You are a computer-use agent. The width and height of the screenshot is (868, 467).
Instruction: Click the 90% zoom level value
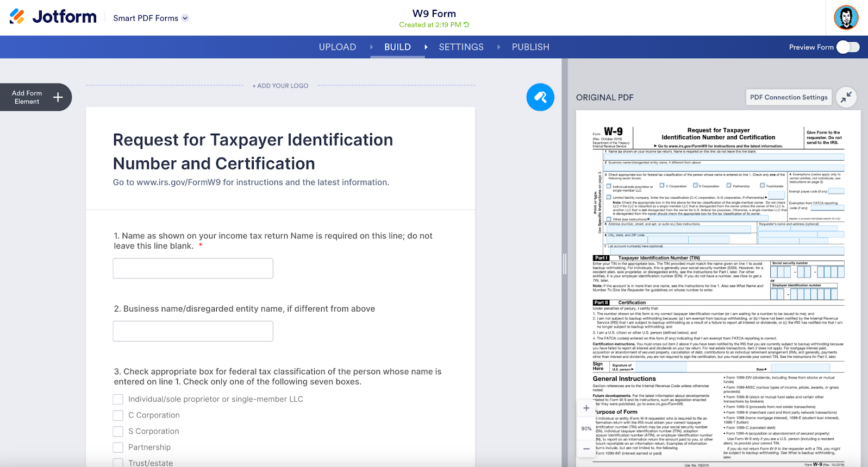tap(586, 428)
